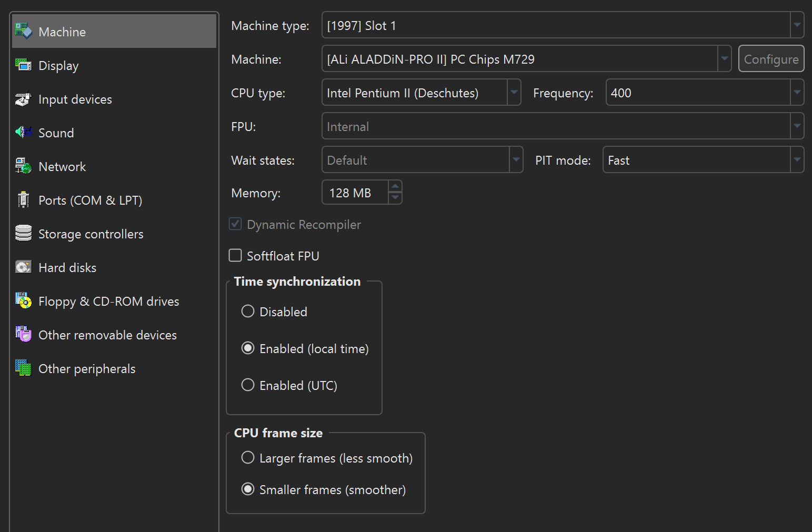Image resolution: width=812 pixels, height=532 pixels.
Task: Click the Configure button for machine
Action: pyautogui.click(x=771, y=59)
